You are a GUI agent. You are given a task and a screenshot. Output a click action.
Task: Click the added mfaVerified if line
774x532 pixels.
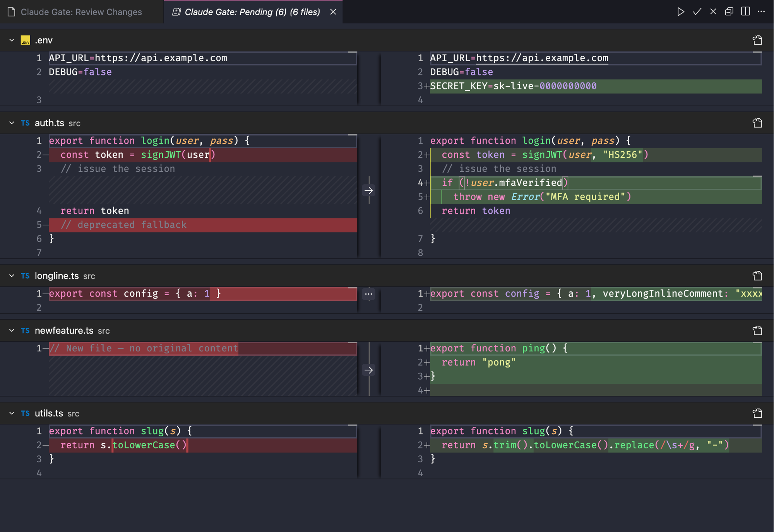pos(596,183)
